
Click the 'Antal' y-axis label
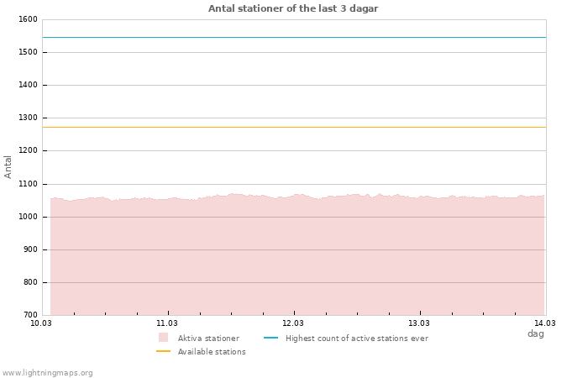(8, 166)
